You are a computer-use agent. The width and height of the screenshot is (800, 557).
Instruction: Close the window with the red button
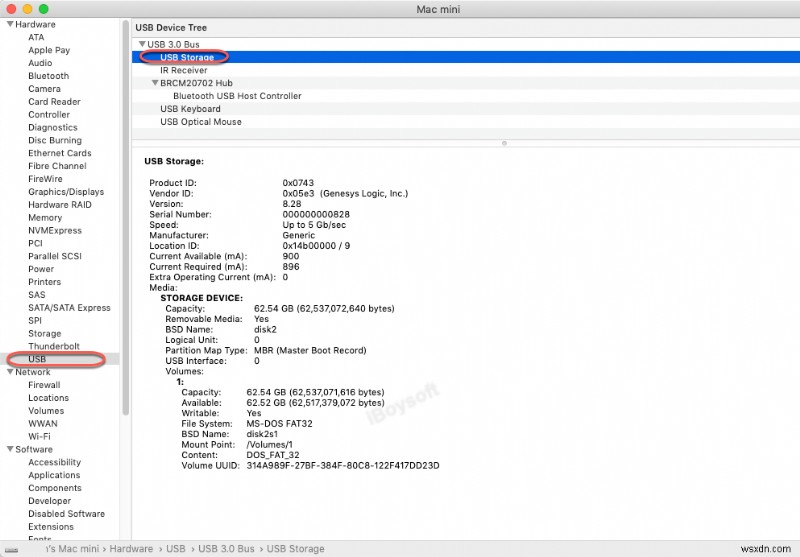tap(11, 9)
